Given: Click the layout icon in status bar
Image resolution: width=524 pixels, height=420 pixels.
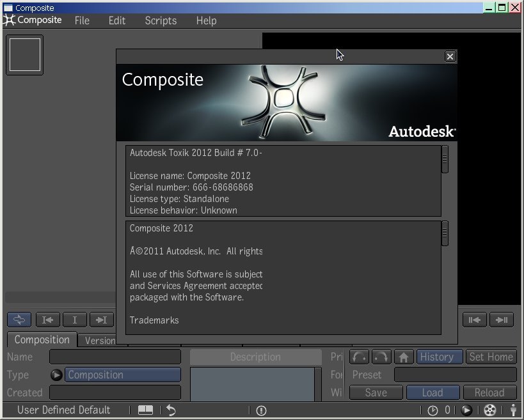Looking at the screenshot, I should (145, 410).
